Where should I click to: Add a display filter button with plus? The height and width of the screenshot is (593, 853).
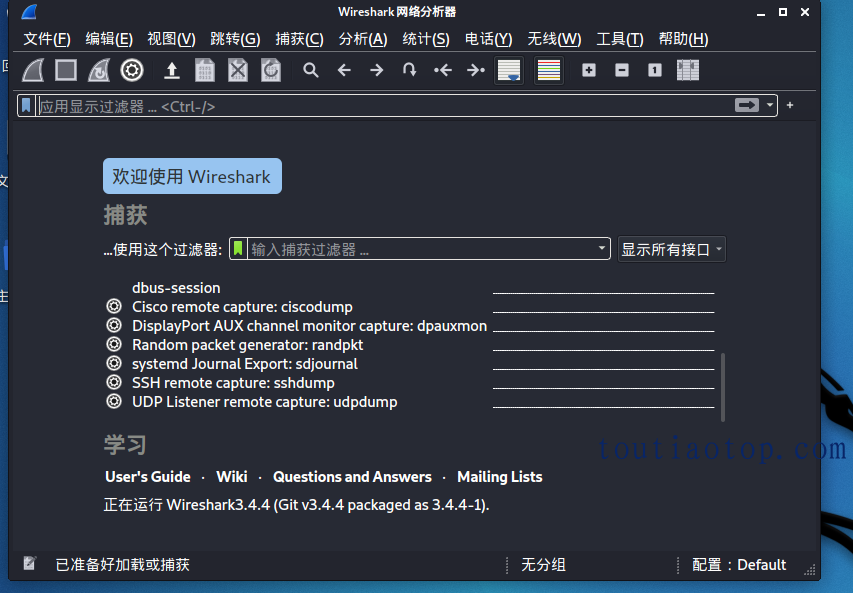790,106
